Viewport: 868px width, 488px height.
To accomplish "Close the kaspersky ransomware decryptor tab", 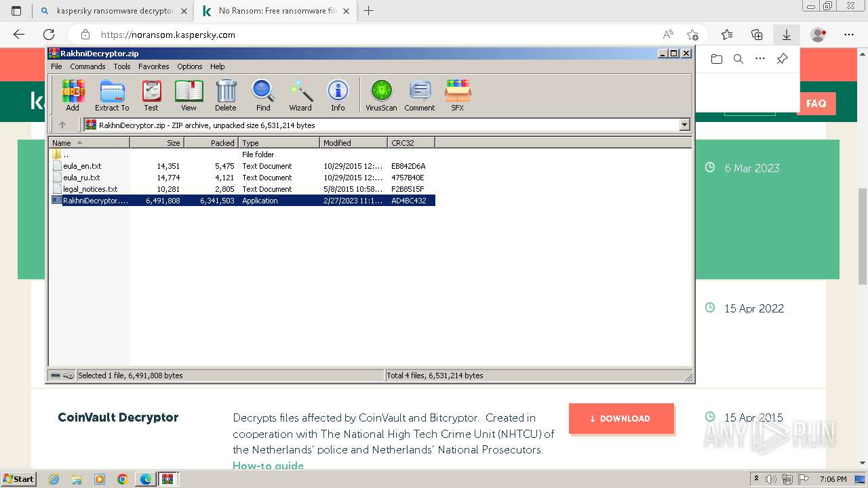I will coord(184,12).
